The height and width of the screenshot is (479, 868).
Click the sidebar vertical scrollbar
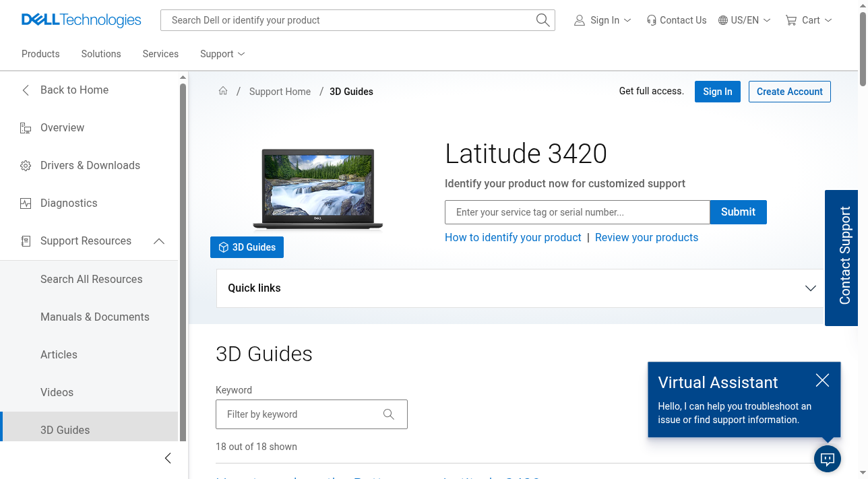click(183, 261)
